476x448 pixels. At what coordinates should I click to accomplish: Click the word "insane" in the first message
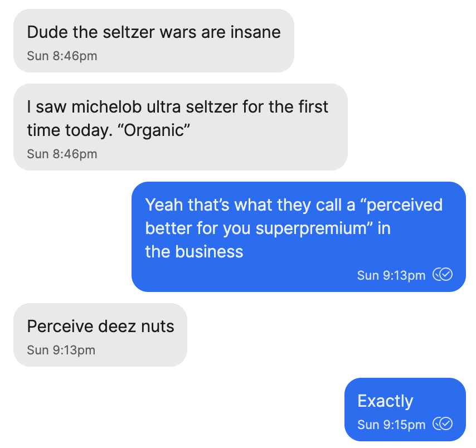point(255,32)
